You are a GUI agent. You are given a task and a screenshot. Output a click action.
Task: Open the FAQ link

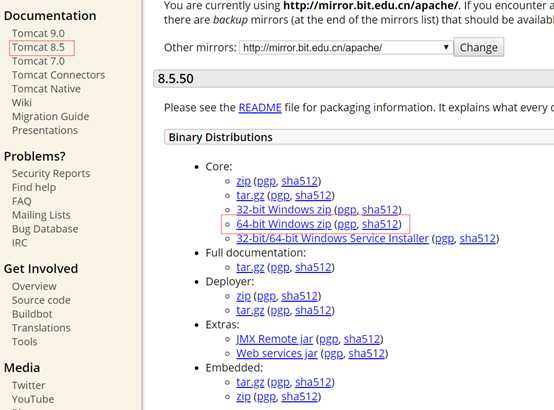click(x=22, y=201)
